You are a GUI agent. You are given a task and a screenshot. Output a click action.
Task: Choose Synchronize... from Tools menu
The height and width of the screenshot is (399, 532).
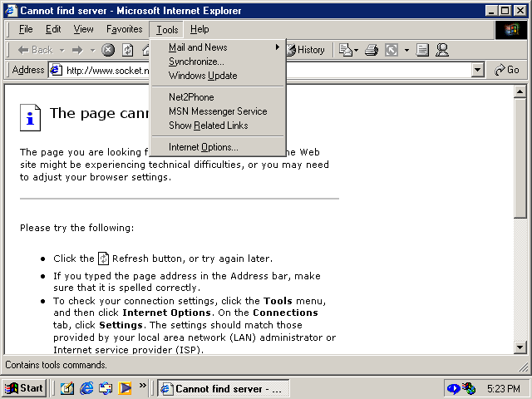218,62
